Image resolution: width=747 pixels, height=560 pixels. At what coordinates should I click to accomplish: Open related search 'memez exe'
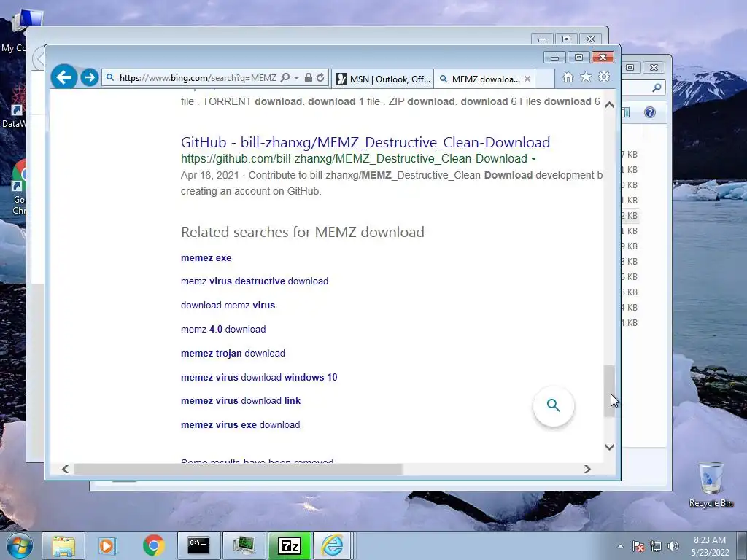[206, 257]
